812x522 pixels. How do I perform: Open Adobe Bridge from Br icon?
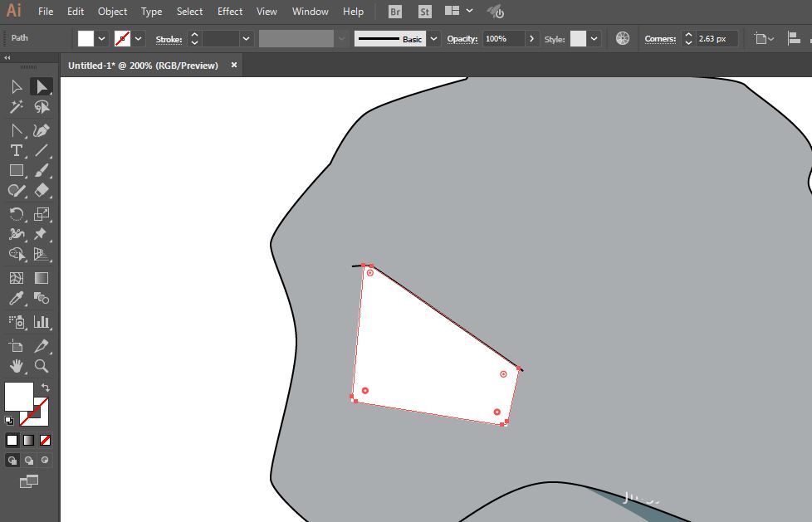[396, 12]
